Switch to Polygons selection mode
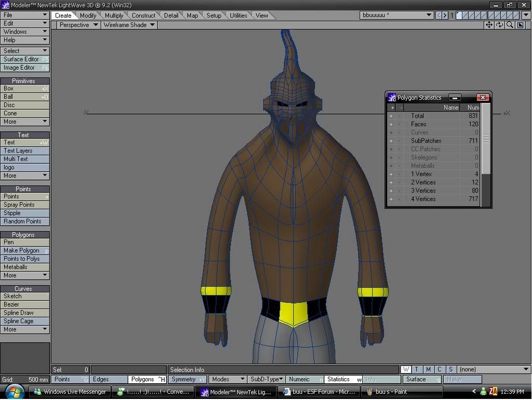The width and height of the screenshot is (532, 400). point(147,379)
